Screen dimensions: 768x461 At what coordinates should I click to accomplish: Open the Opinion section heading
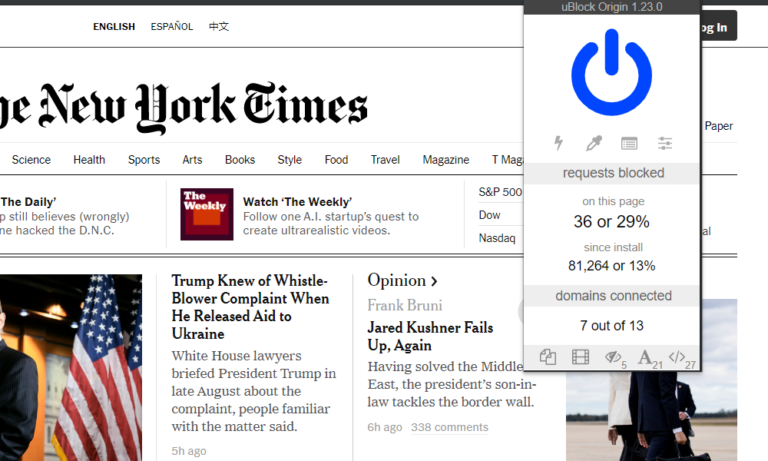[x=402, y=281]
